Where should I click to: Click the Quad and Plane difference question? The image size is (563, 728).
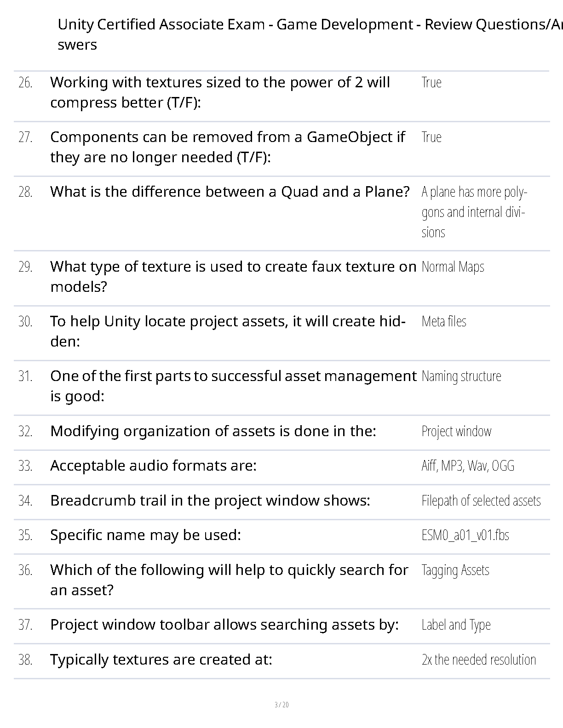[230, 192]
